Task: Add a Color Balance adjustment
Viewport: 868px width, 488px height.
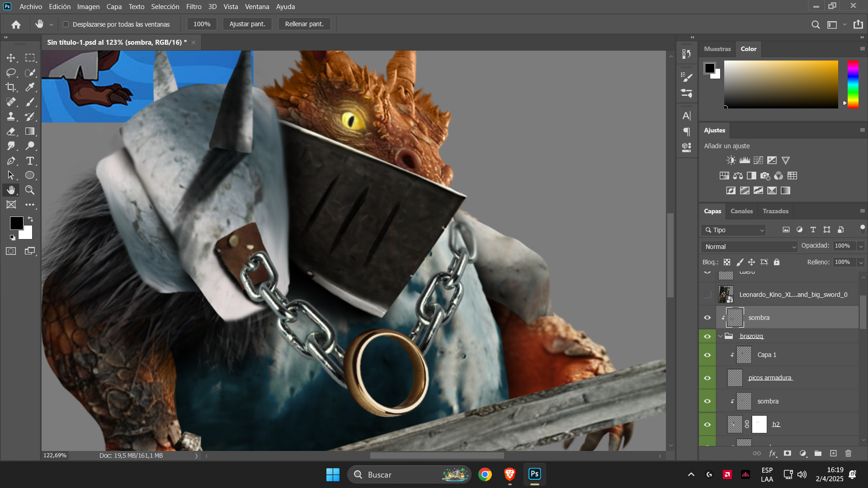Action: pos(738,176)
